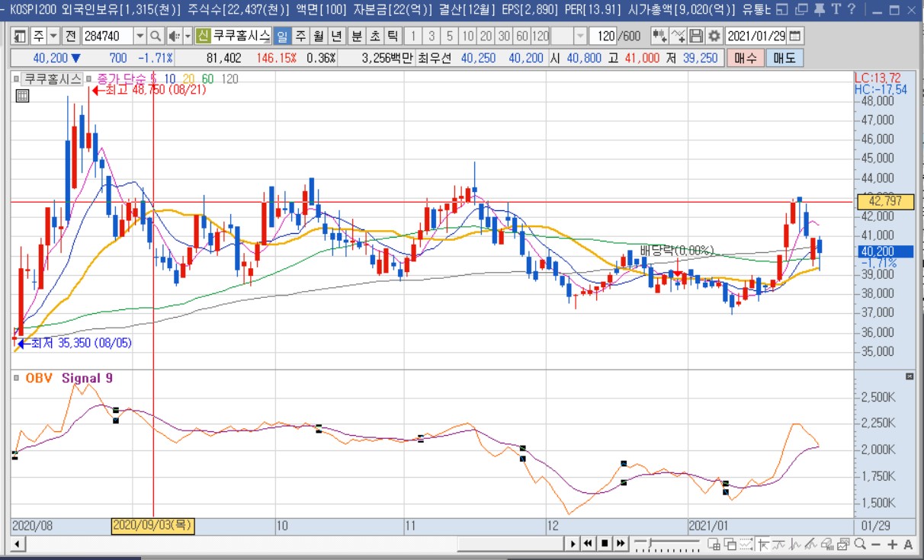Open calendar picker beside 2021/01/29
Viewport: 924px width, 560px height.
tap(795, 37)
